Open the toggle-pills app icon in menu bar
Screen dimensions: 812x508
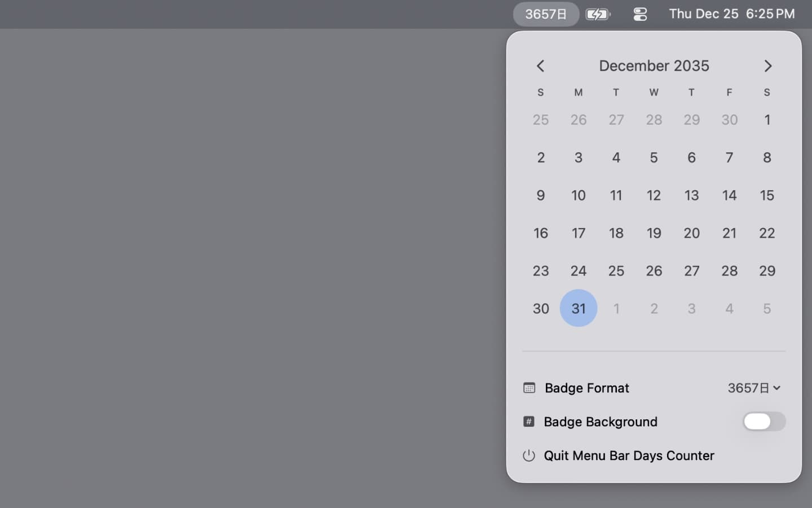click(640, 14)
